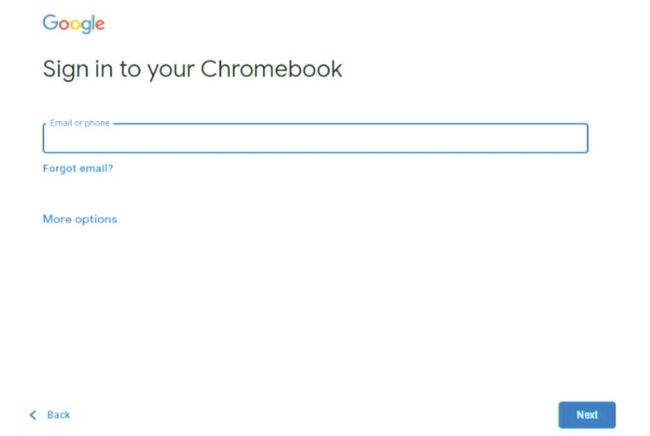Click the Google logo
The width and height of the screenshot is (650, 436).
pyautogui.click(x=73, y=24)
